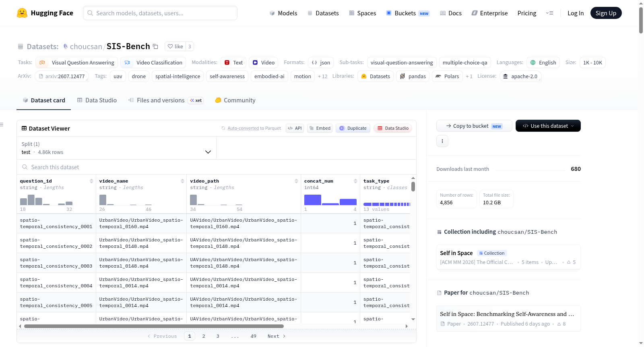Click the Text modality tag
Screen dimensions: 644x347
(x=234, y=62)
